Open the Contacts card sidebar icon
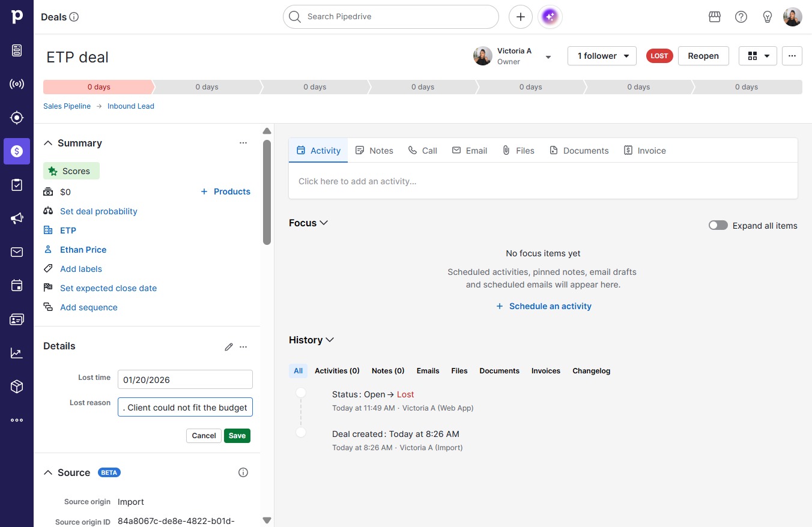This screenshot has height=527, width=812. [x=17, y=319]
